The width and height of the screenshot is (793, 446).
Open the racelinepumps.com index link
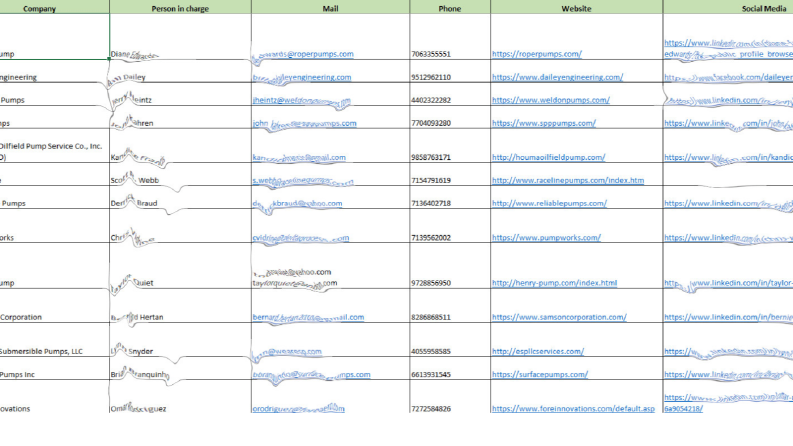point(568,180)
